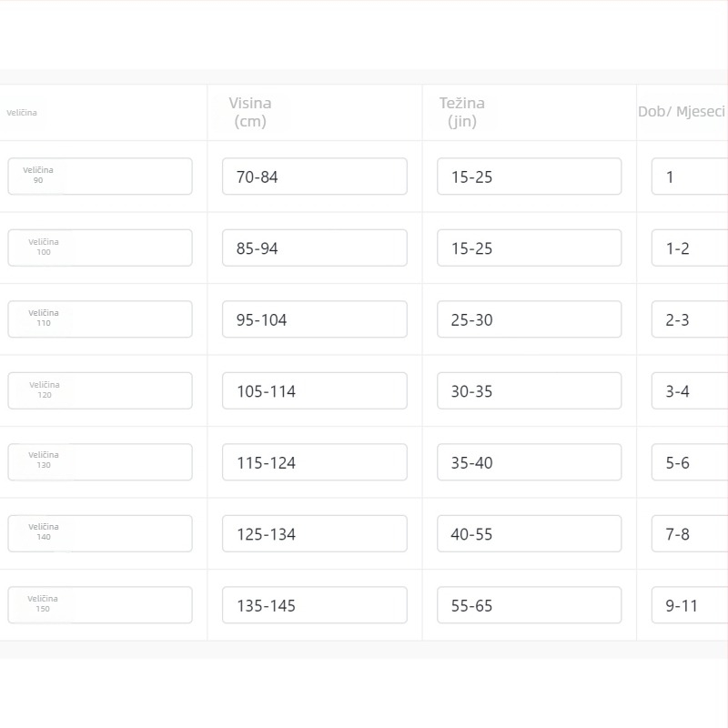This screenshot has width=728, height=728.
Task: Click the age field showing 1-2
Action: [690, 248]
